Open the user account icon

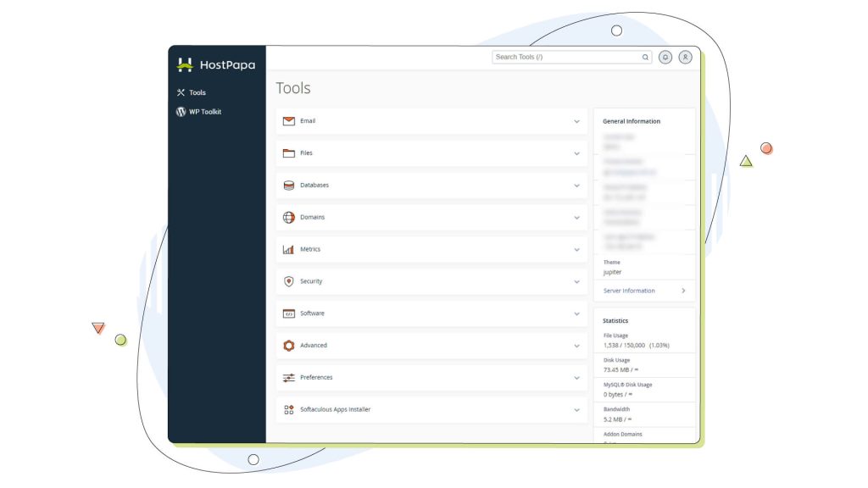(x=685, y=57)
